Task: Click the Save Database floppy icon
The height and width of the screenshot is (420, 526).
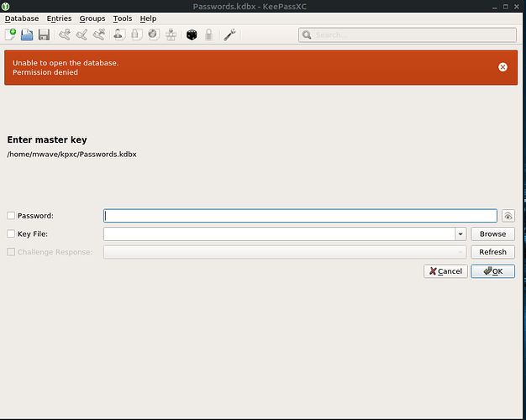Action: pyautogui.click(x=44, y=34)
